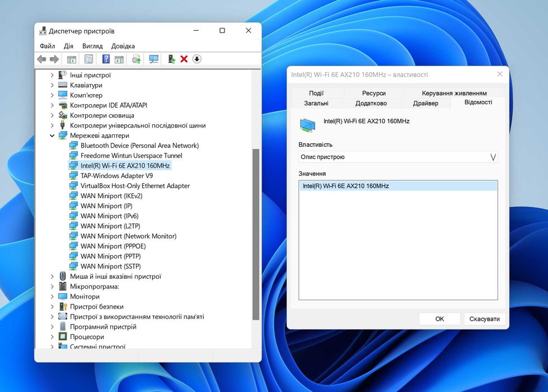Switch to the Керування живленням tab
This screenshot has width=548, height=392.
455,93
